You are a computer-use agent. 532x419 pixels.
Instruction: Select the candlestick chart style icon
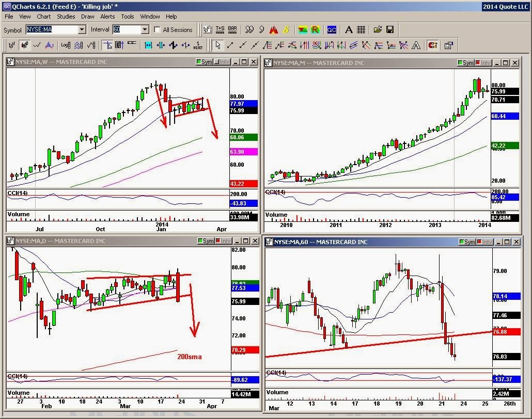(24, 45)
